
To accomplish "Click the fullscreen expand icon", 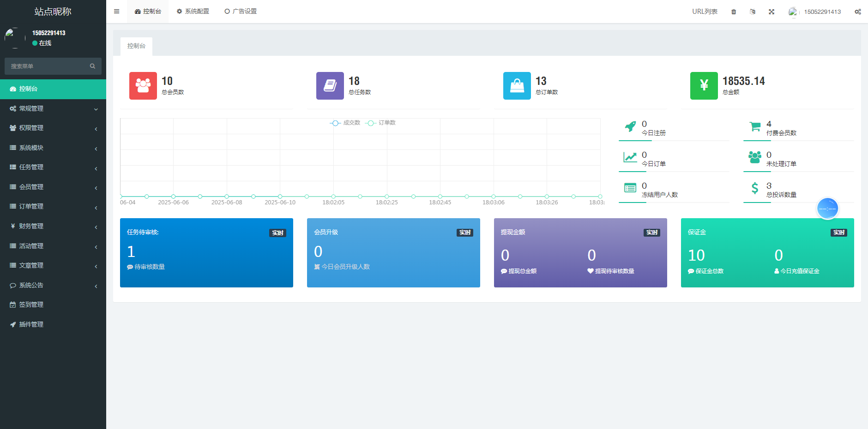I will point(772,12).
